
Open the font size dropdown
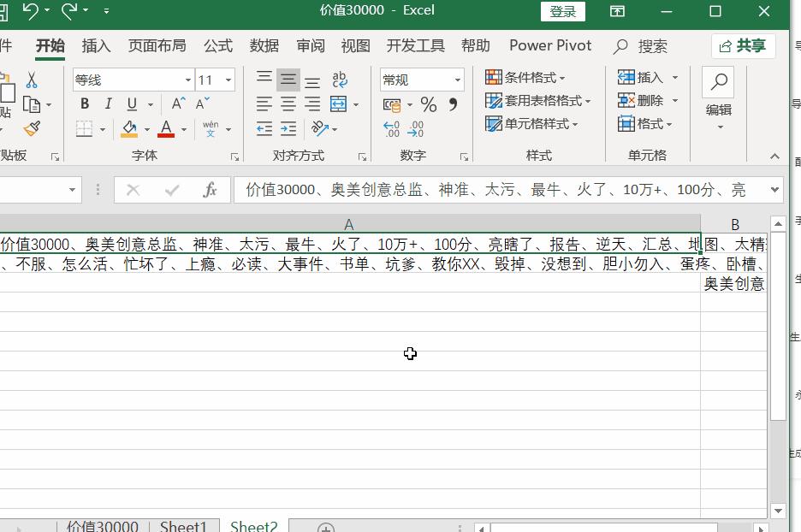(229, 79)
